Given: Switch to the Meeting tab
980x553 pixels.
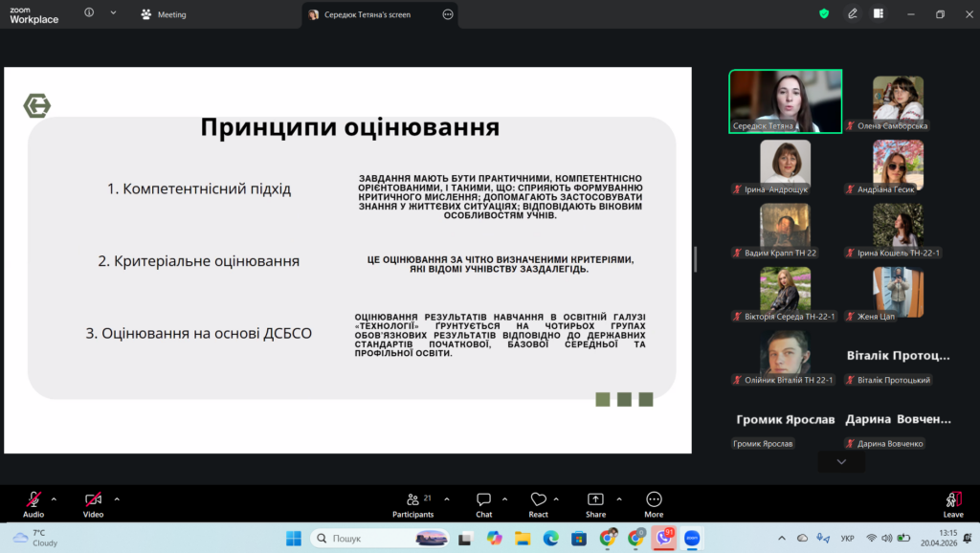Looking at the screenshot, I should point(163,14).
